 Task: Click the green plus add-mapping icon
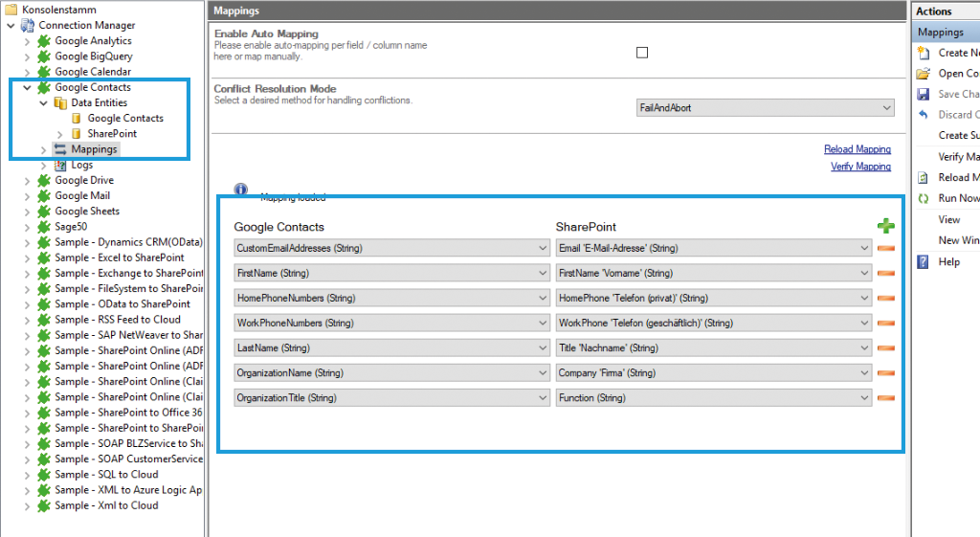(885, 226)
